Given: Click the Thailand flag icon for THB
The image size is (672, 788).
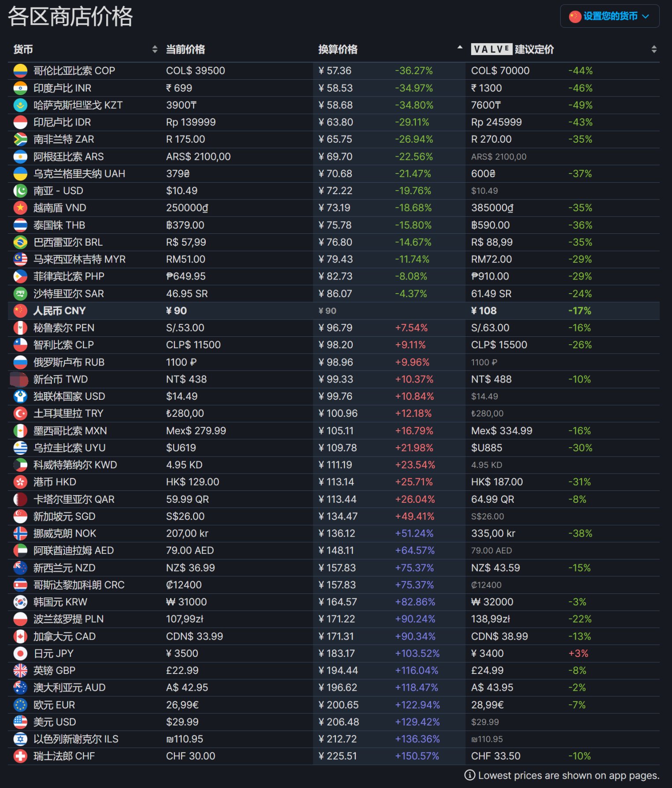Looking at the screenshot, I should tap(20, 225).
